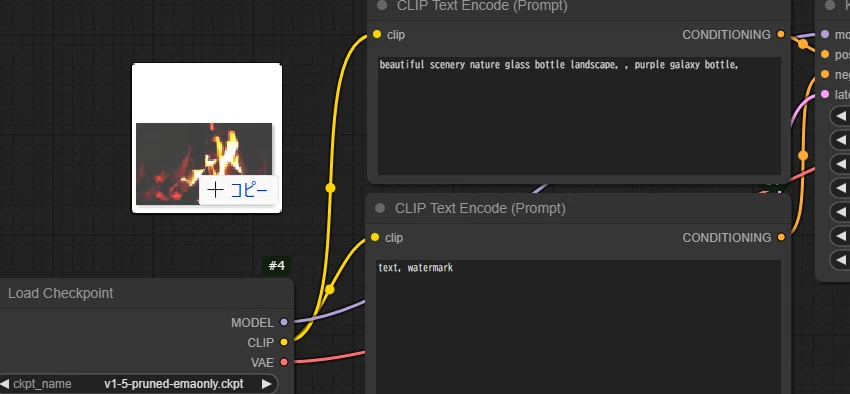Click the CONDITIONING output port of the 'text, watermark' node
Viewport: 850px width, 394px height.
781,237
